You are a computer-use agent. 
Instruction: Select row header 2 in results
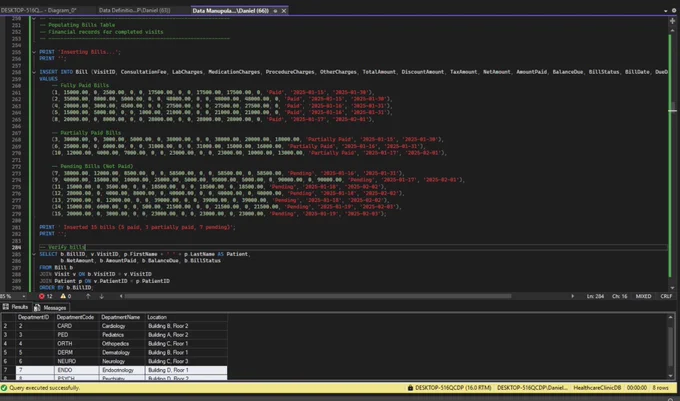[x=8, y=326]
